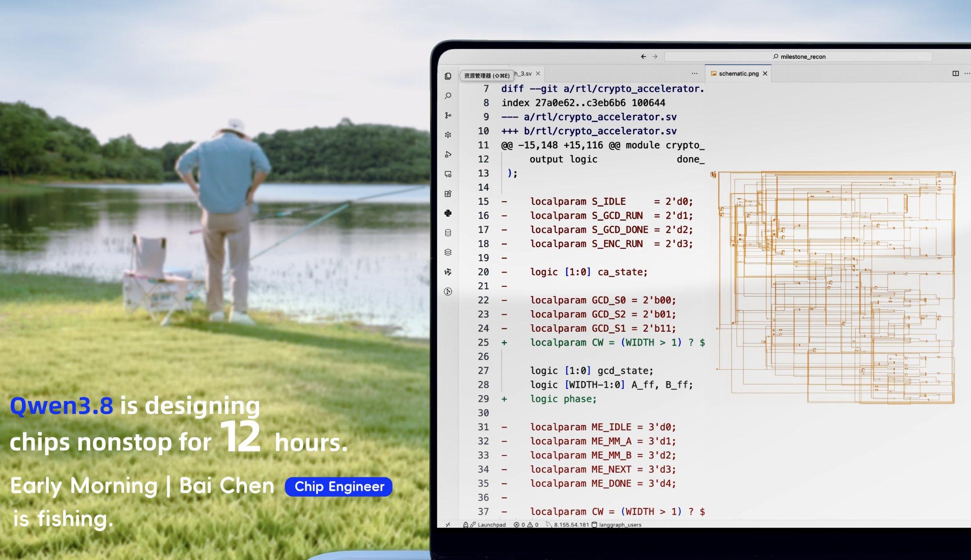Open the Run and Debug view
Viewport: 971px width, 560px height.
(448, 155)
